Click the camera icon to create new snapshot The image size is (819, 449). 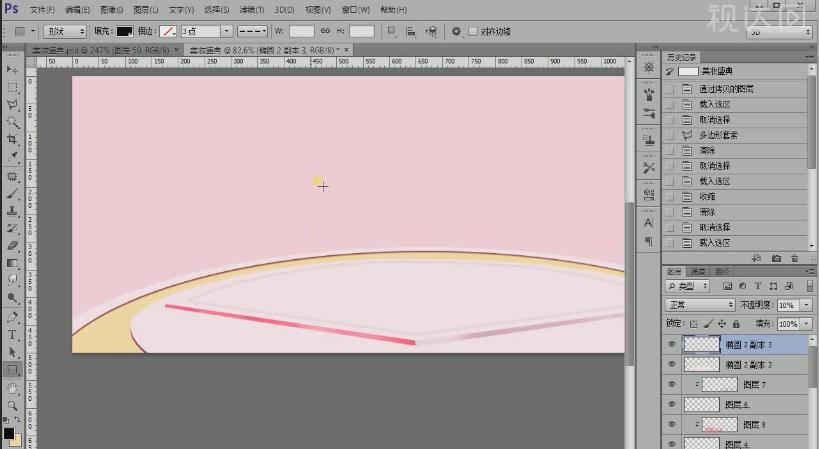point(776,257)
